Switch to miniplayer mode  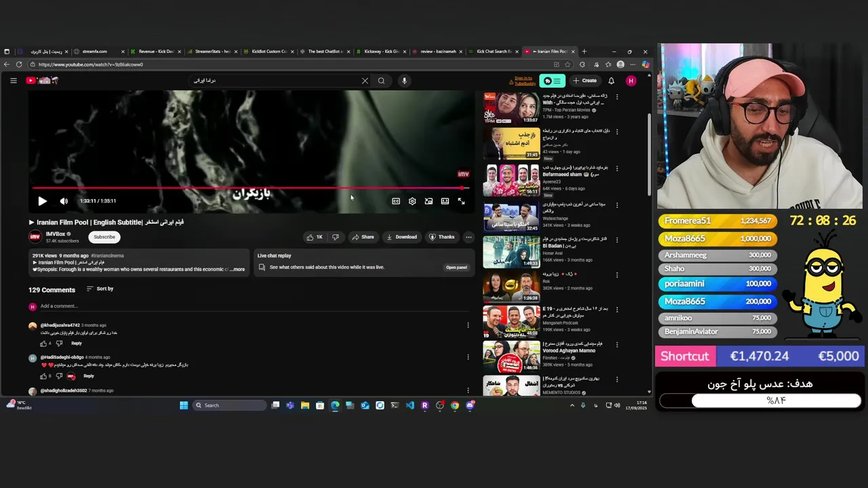coord(429,201)
